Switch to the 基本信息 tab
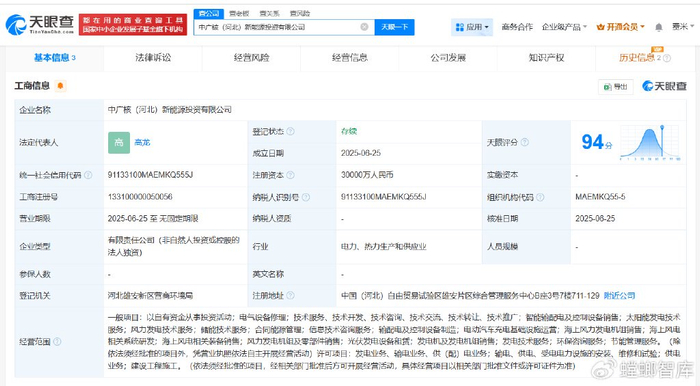 coord(54,58)
